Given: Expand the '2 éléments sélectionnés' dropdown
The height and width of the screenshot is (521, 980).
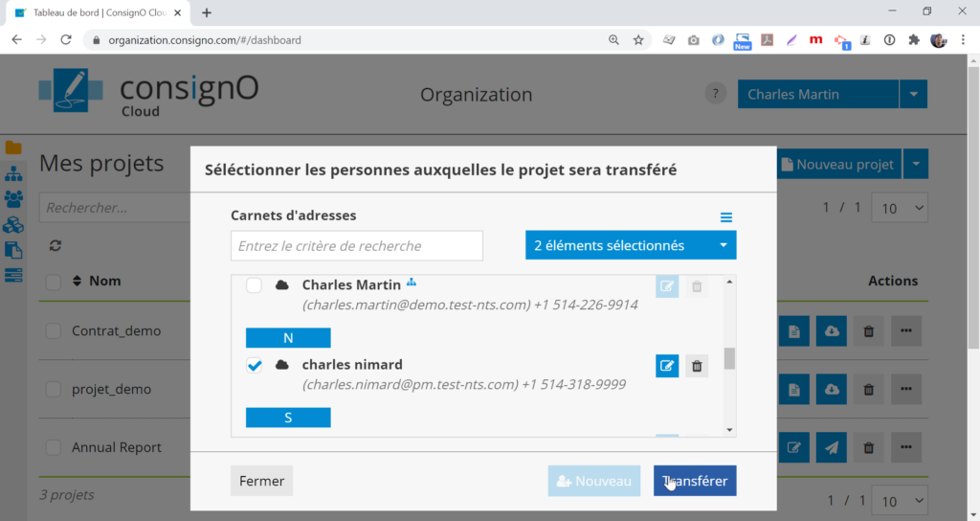Looking at the screenshot, I should [x=631, y=245].
